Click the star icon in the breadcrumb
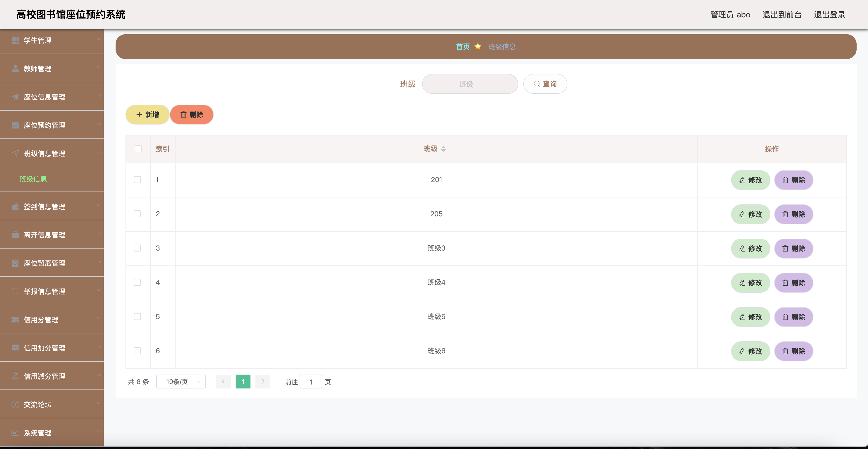Image resolution: width=868 pixels, height=449 pixels. pyautogui.click(x=478, y=47)
